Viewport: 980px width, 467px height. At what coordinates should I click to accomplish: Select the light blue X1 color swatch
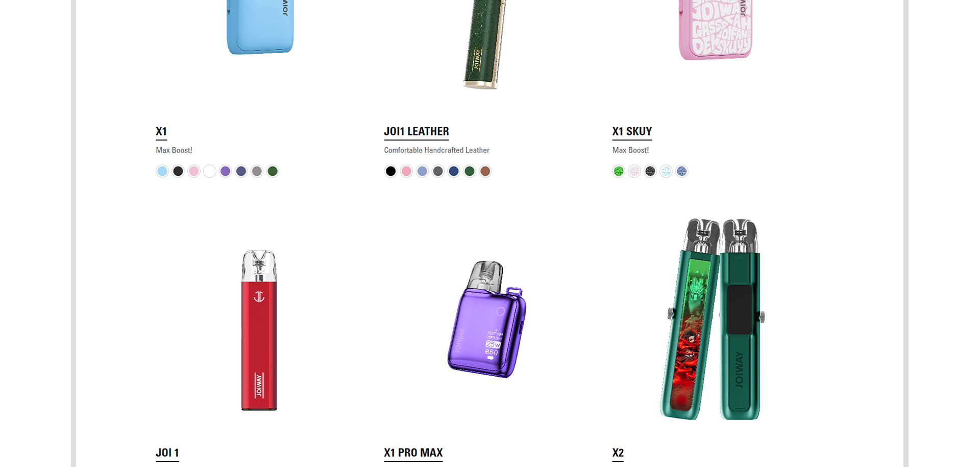[x=162, y=171]
